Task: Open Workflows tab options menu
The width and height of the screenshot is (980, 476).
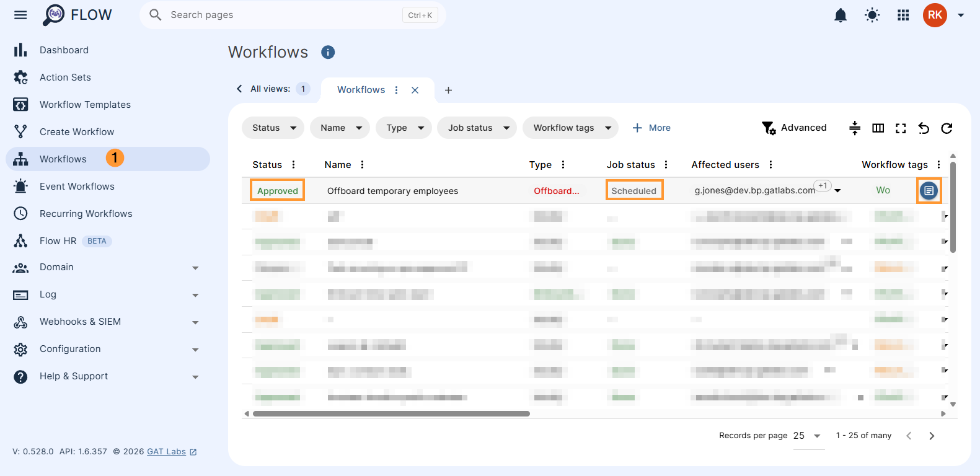Action: (396, 90)
